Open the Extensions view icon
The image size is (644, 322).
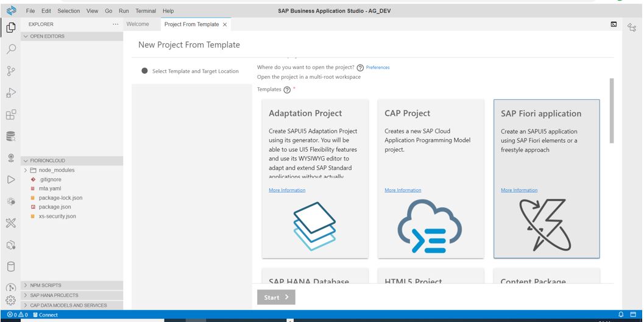point(10,115)
